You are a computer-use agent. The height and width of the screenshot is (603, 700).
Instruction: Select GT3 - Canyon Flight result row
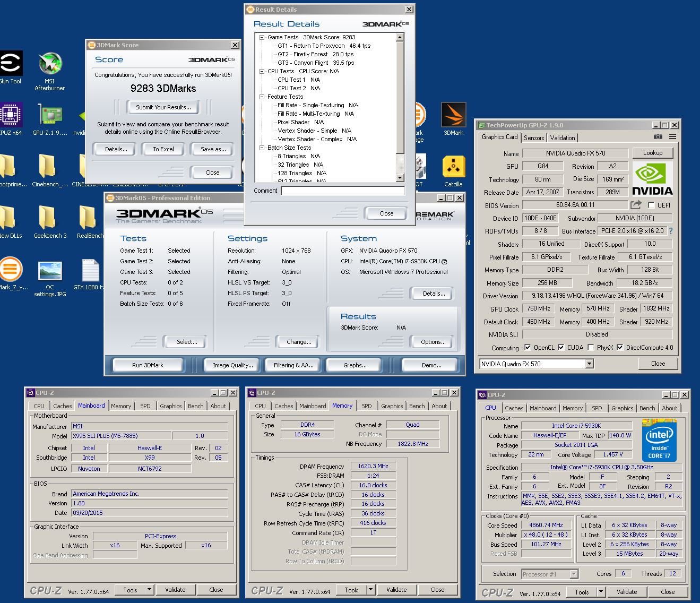point(316,63)
